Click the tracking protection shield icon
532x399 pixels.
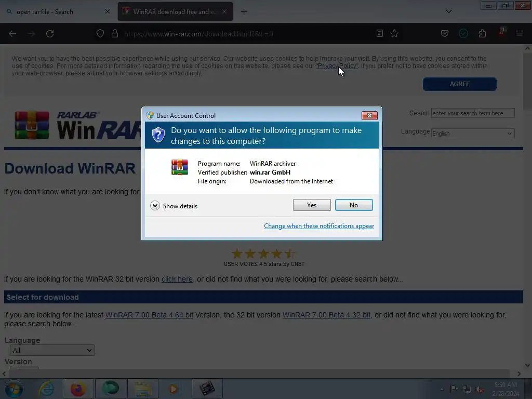pyautogui.click(x=100, y=33)
